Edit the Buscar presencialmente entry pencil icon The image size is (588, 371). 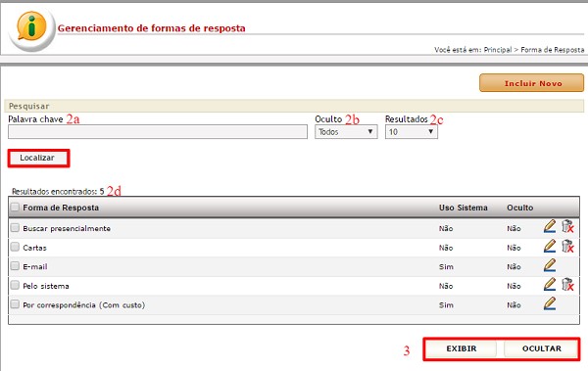point(550,227)
